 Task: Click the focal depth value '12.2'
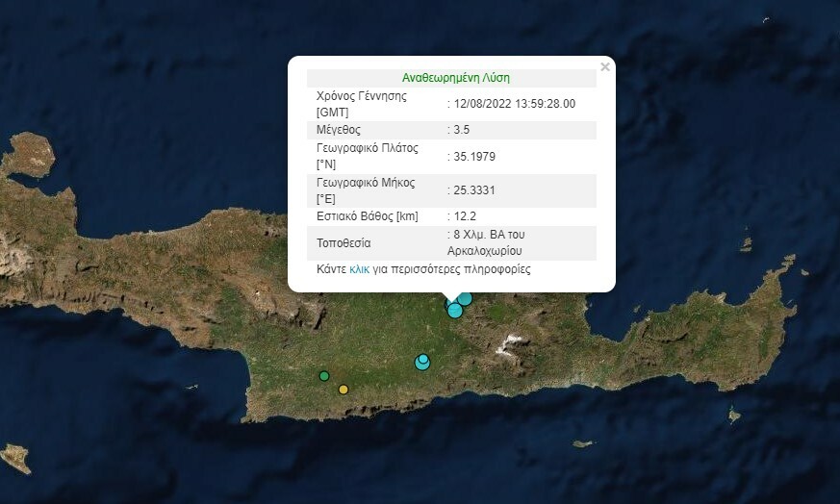point(465,216)
